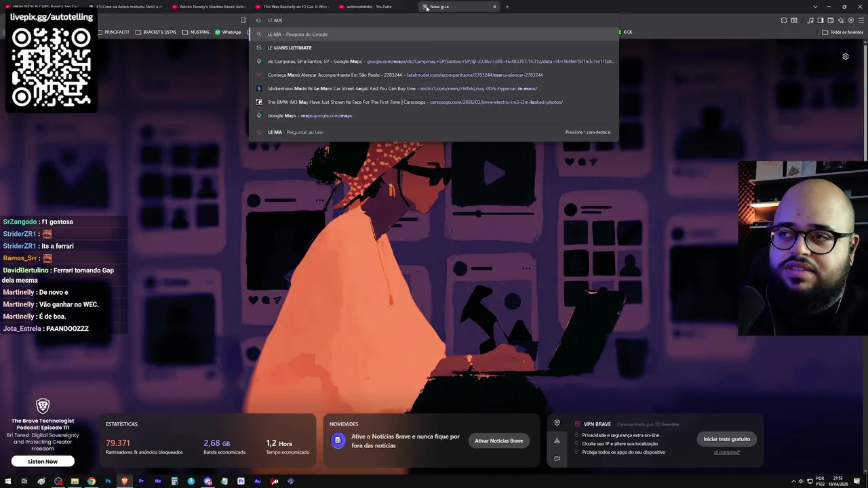The width and height of the screenshot is (868, 488).
Task: Select the Rewards triangle widget tab
Action: [x=557, y=441]
